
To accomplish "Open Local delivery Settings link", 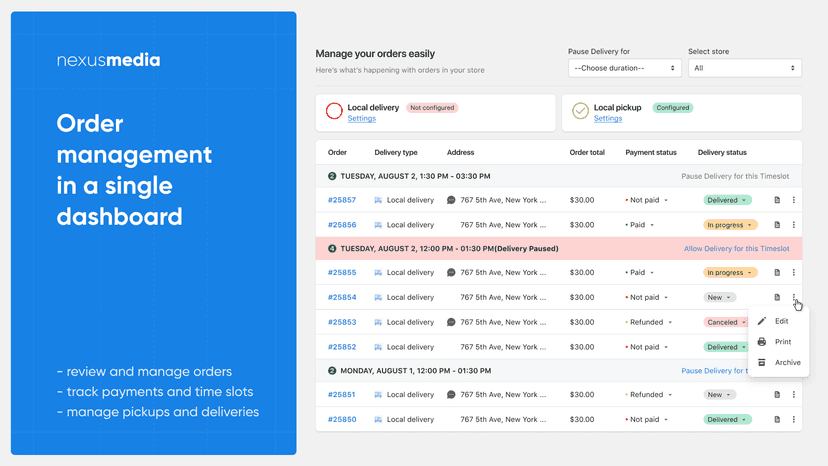I will pyautogui.click(x=362, y=119).
